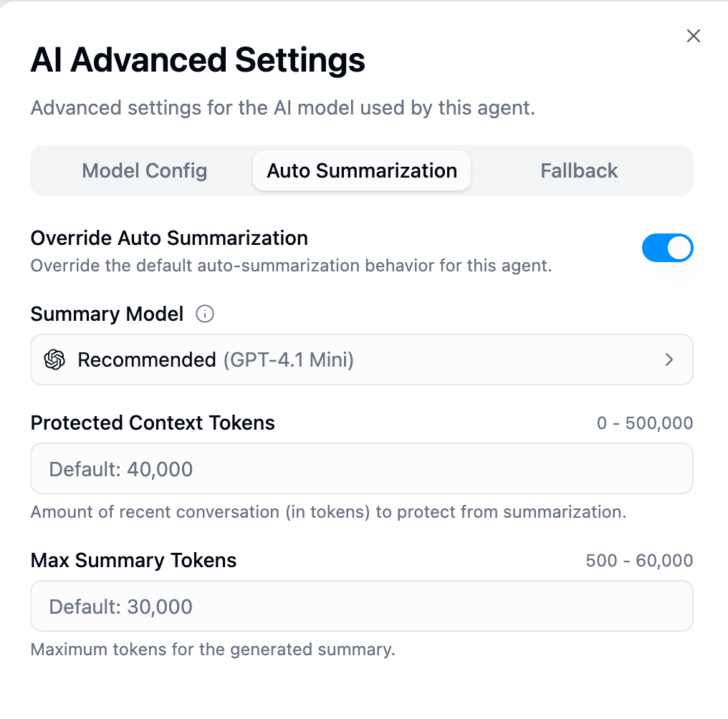Image resolution: width=728 pixels, height=719 pixels.
Task: Disable the Override Auto Summarization switch
Action: (668, 248)
